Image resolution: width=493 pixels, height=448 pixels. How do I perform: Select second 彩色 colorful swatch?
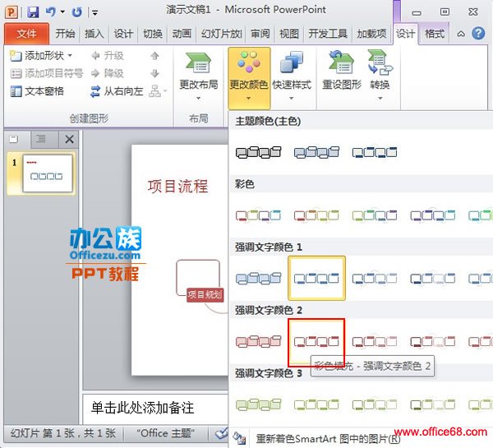point(316,215)
